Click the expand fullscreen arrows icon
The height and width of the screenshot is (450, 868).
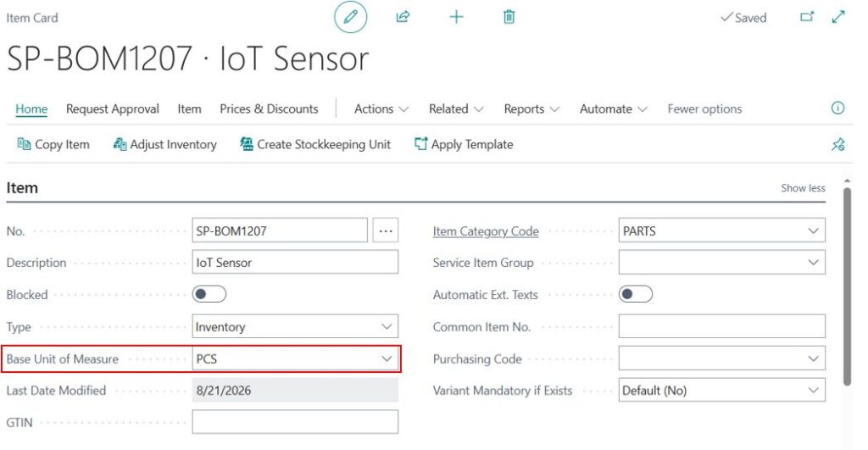tap(838, 17)
